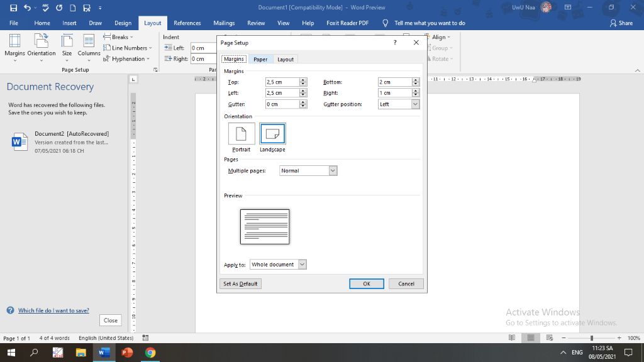Image resolution: width=644 pixels, height=362 pixels.
Task: Open the Hyphenation menu
Action: (126, 58)
